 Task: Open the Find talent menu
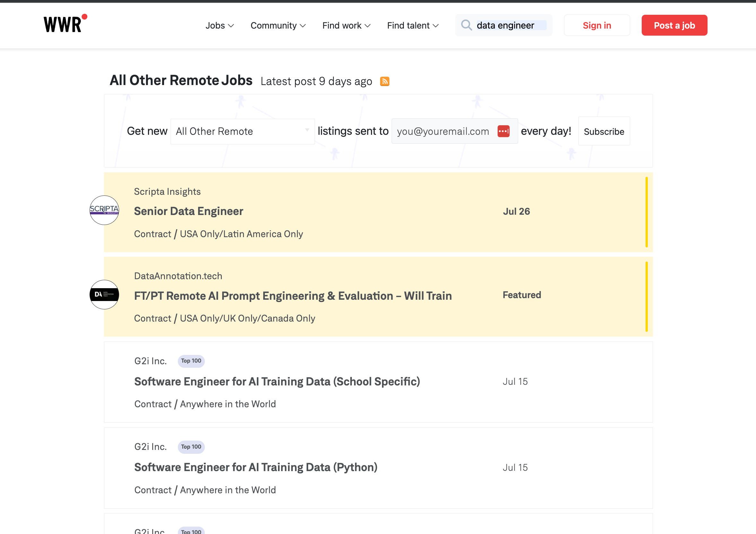point(413,25)
